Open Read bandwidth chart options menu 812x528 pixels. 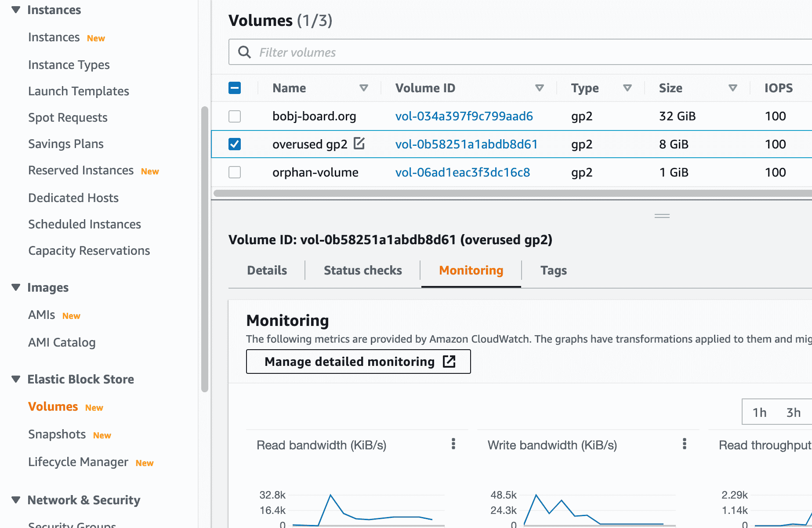453,444
